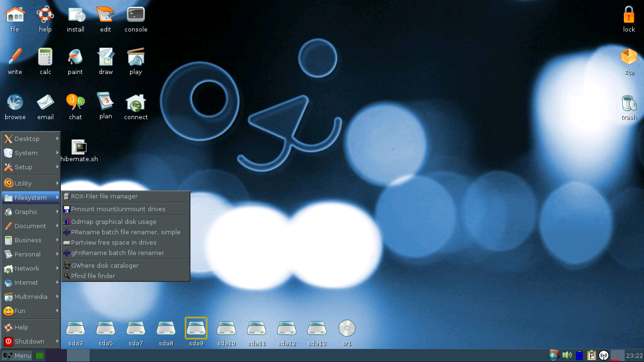The image size is (644, 362).
Task: Expand the Utility submenu
Action: [x=31, y=183]
